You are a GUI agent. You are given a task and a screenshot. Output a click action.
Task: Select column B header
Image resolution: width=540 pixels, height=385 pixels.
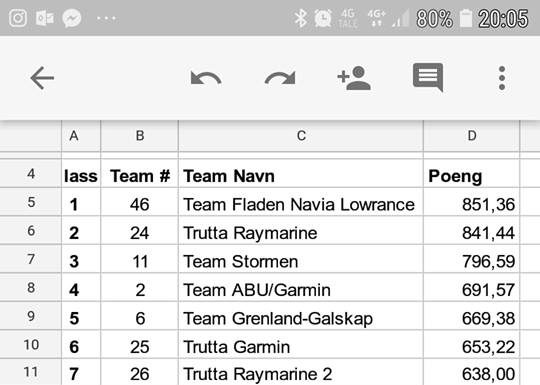pos(140,136)
